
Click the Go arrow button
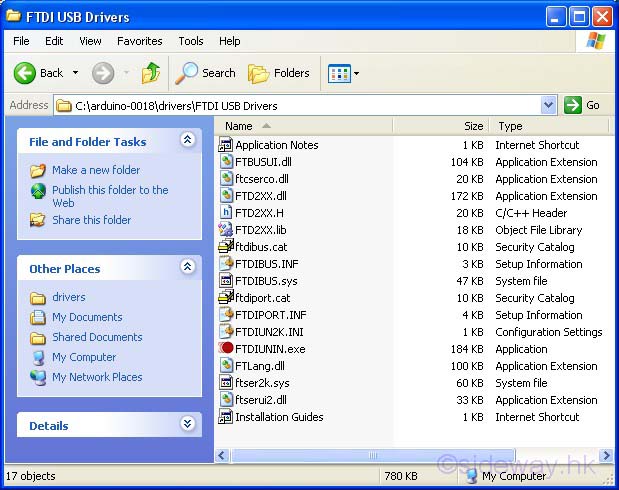573,105
